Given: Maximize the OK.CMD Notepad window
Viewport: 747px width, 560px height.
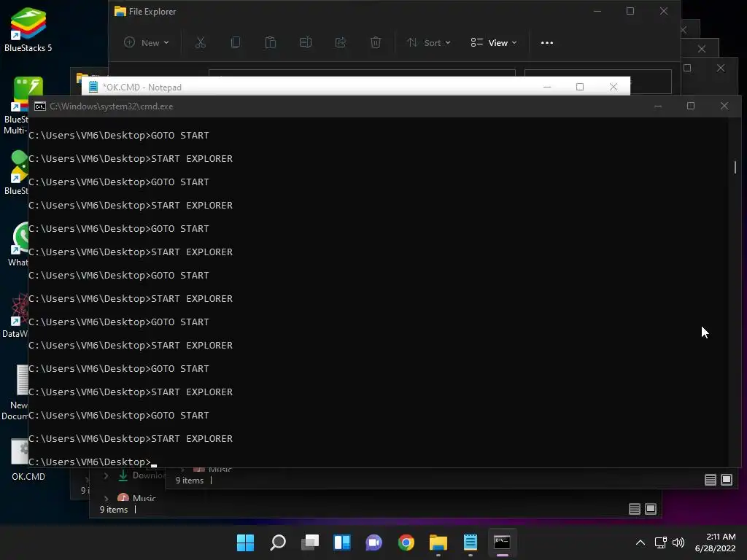Looking at the screenshot, I should click(x=580, y=87).
